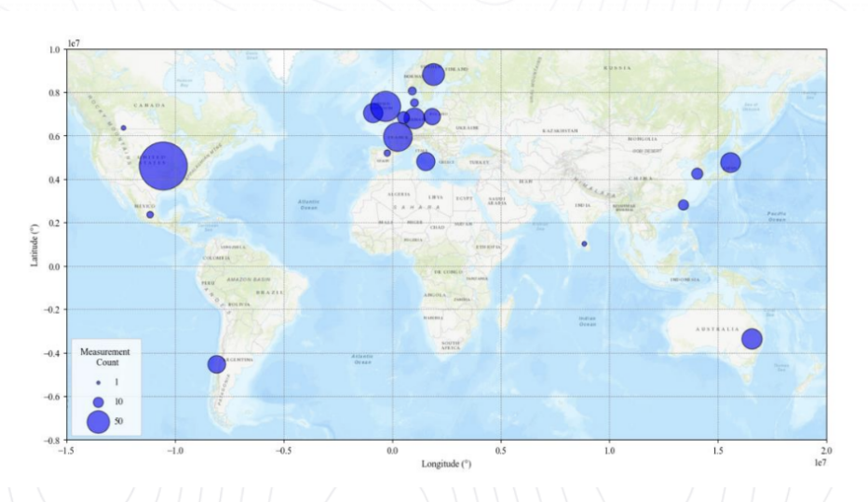
Task: Click the Longitude axis label
Action: tap(447, 463)
